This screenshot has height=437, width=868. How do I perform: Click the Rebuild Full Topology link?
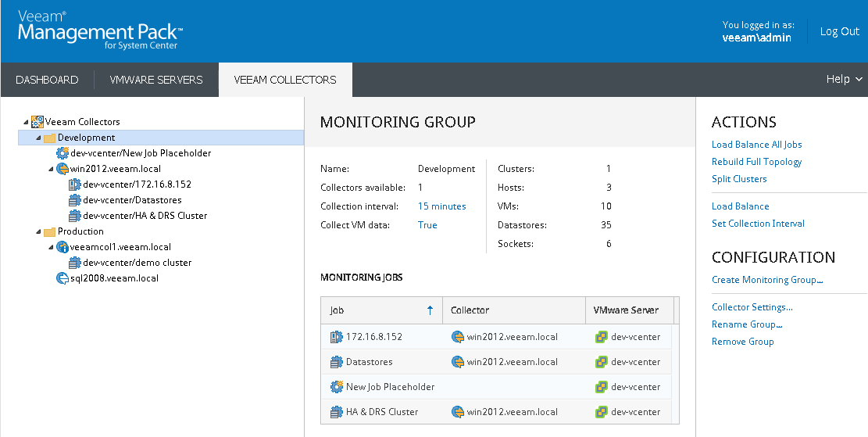(756, 162)
